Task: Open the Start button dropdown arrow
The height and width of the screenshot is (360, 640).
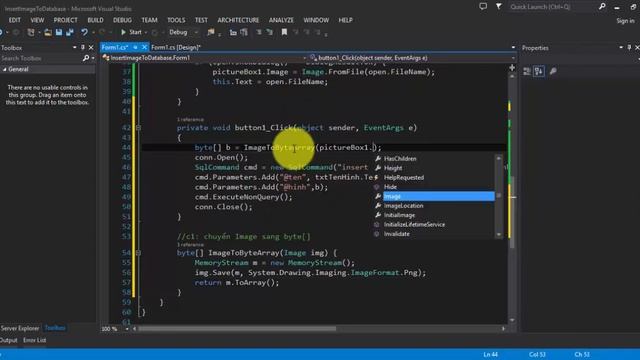Action: [146, 32]
